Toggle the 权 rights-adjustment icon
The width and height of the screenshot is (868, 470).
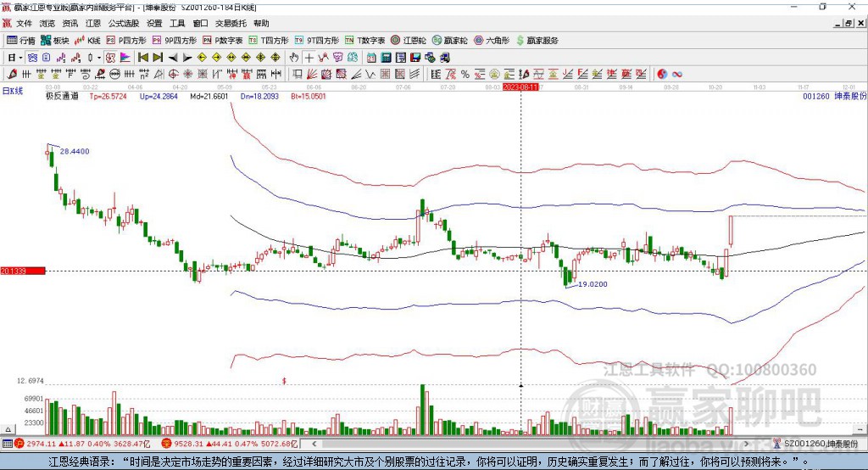point(110,58)
